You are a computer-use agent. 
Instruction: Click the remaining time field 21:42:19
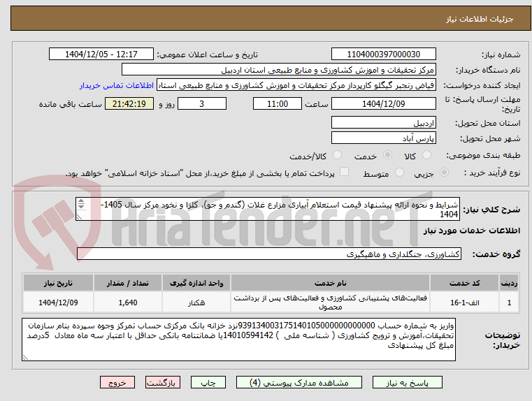129,103
